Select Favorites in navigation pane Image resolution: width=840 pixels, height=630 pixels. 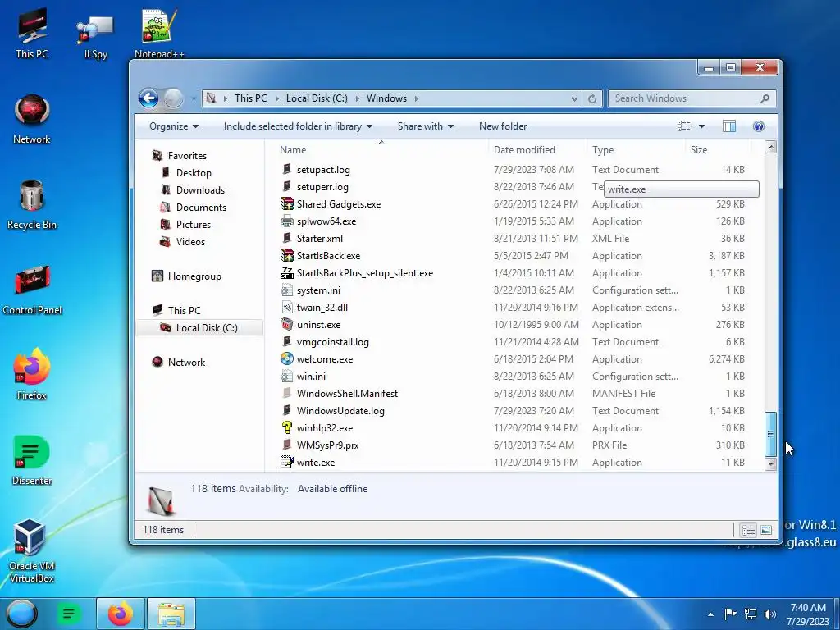[x=187, y=155]
